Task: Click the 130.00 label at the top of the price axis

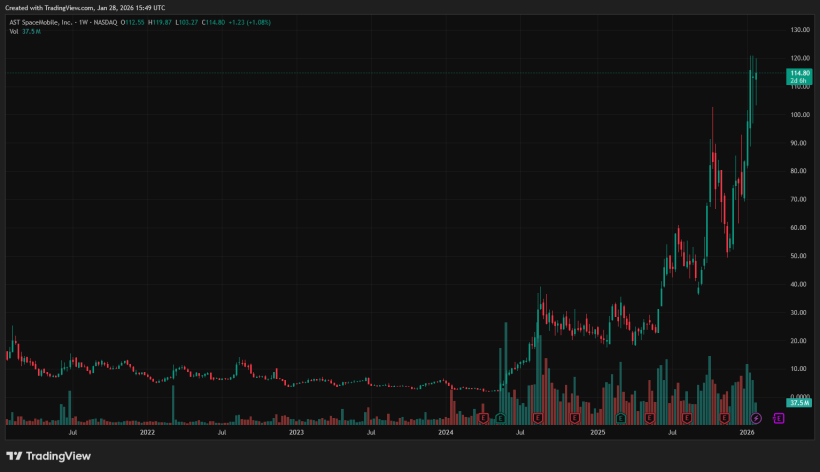Action: [798, 30]
